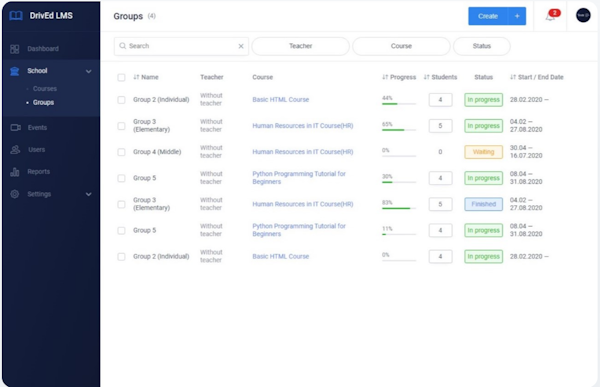Open the Course filter dropdown

[401, 46]
